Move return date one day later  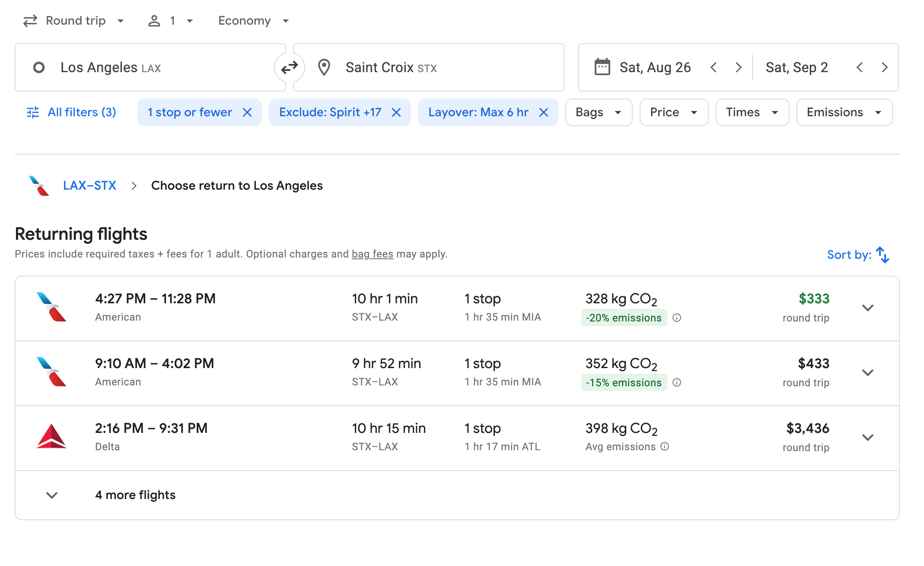coord(885,67)
